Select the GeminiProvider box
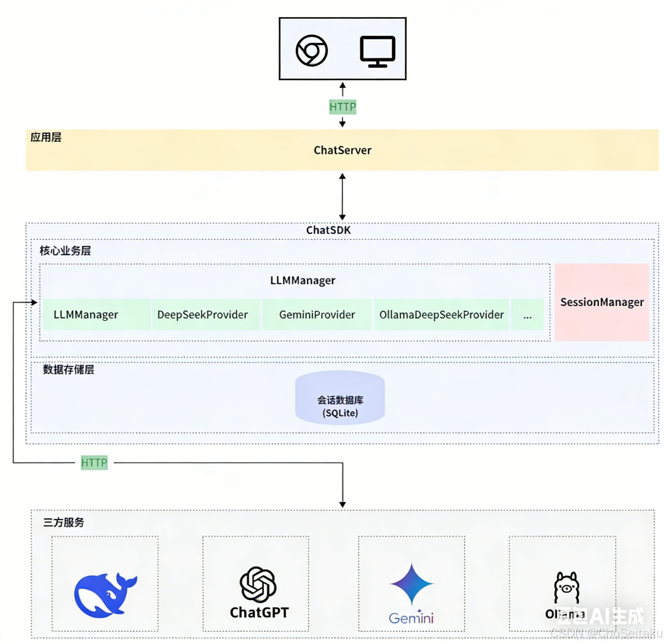This screenshot has width=664, height=644. [x=317, y=315]
